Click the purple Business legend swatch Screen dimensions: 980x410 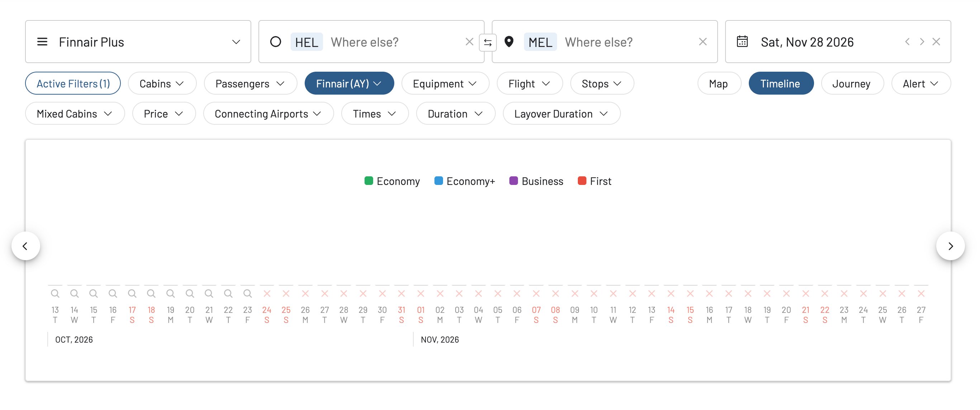click(514, 181)
